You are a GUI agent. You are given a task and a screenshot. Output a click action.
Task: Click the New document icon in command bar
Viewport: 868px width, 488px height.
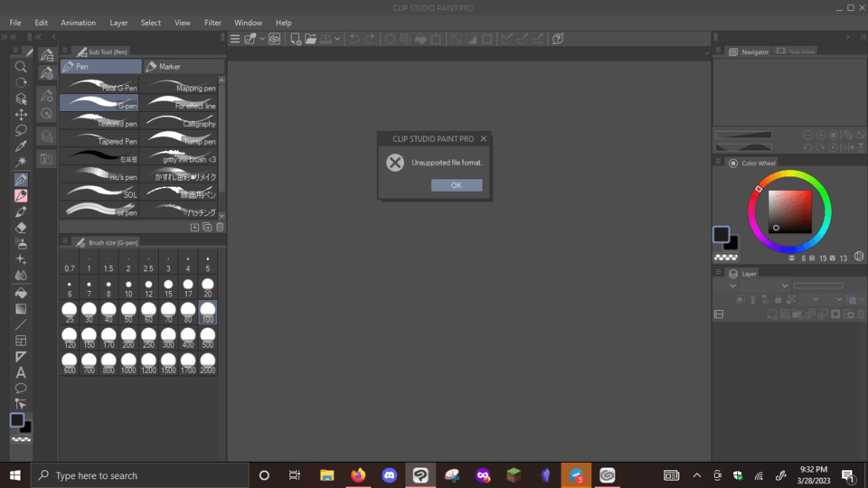click(x=296, y=39)
